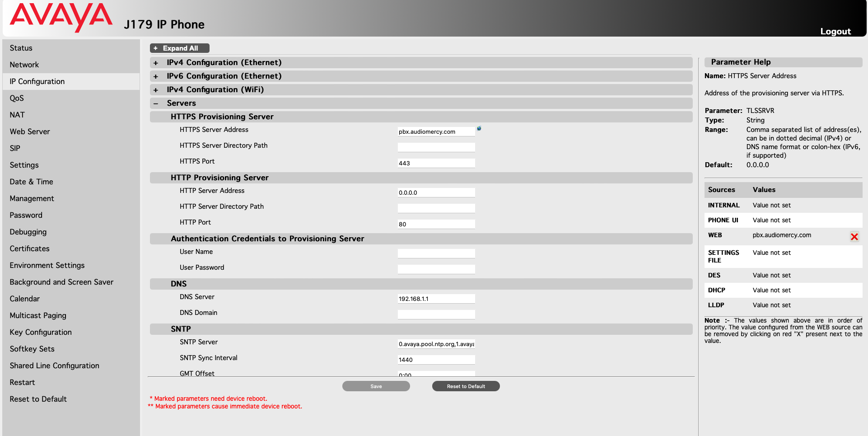Open Key Configuration page

[x=71, y=332]
